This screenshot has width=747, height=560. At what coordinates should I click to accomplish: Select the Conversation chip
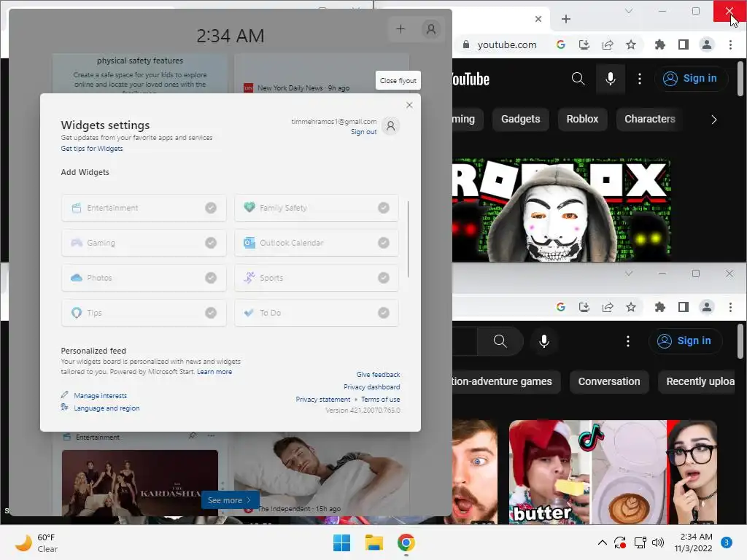pos(609,381)
